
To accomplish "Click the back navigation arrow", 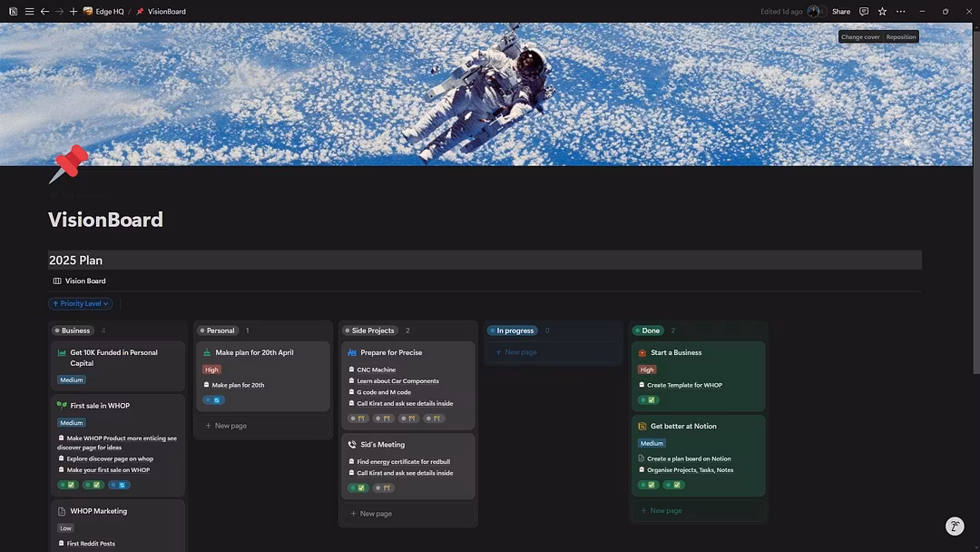I will [x=44, y=12].
